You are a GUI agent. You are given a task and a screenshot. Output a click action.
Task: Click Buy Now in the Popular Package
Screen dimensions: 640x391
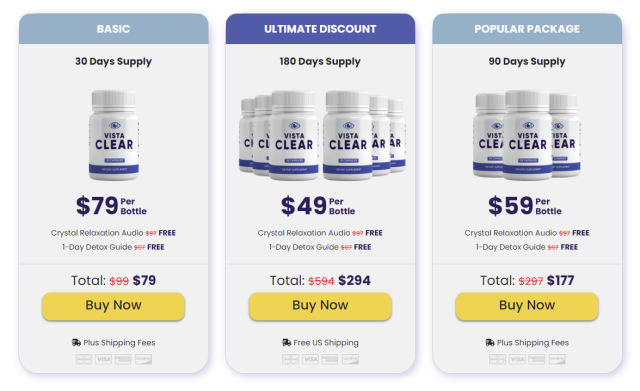(527, 306)
